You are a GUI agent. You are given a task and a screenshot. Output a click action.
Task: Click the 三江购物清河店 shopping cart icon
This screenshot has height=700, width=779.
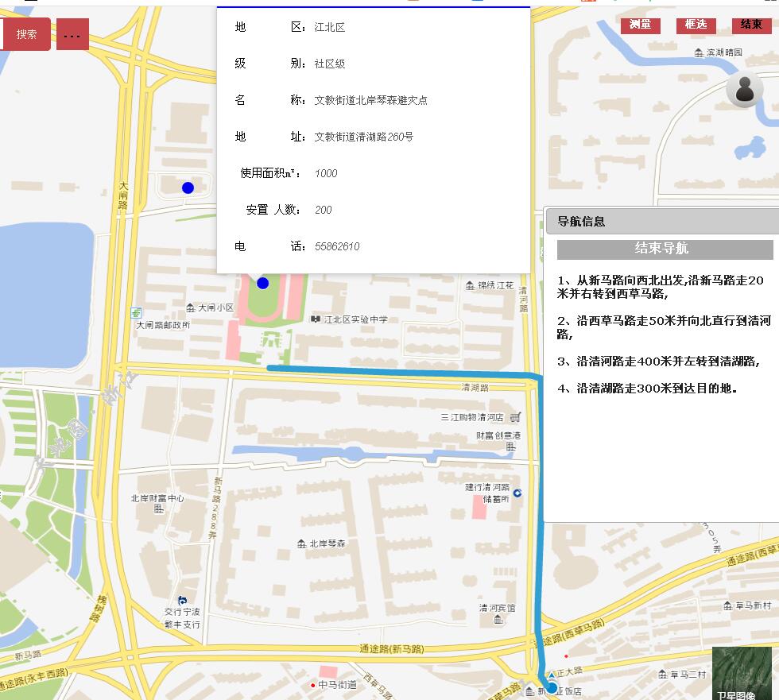(514, 417)
